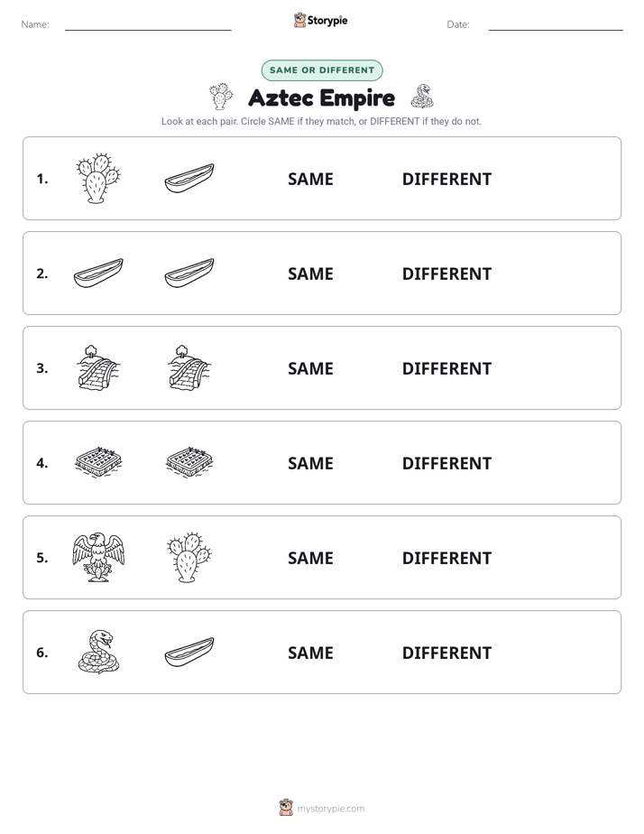644x834 pixels.
Task: Click the snake icon beside Aztec Empire title
Action: pos(422,97)
